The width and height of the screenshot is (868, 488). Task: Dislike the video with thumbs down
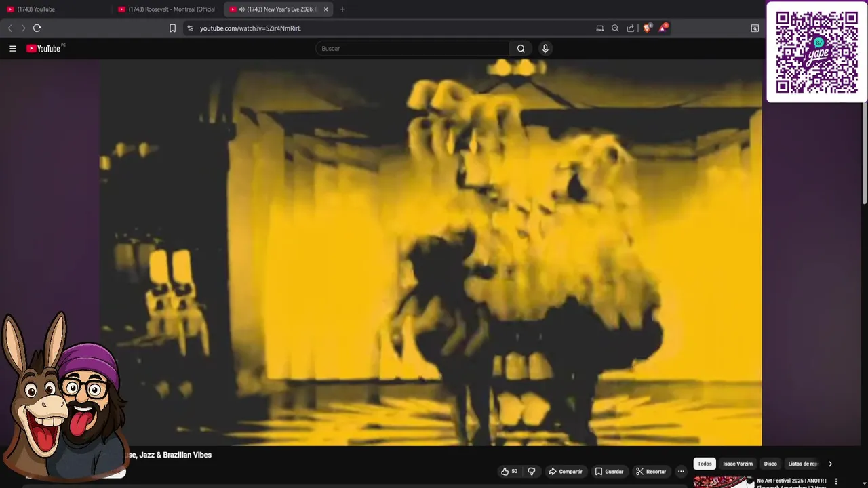(532, 471)
